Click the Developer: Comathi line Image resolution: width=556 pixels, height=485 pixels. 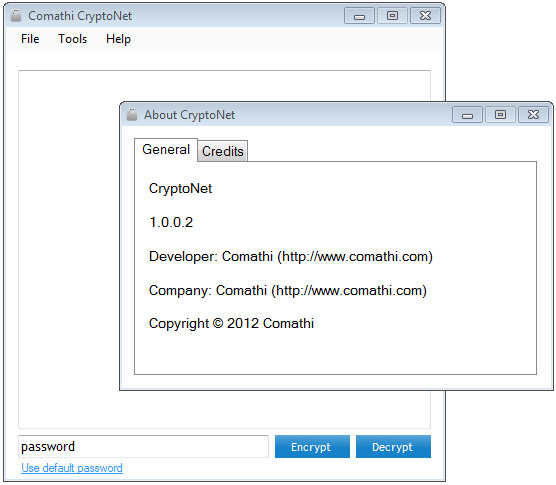pos(291,256)
